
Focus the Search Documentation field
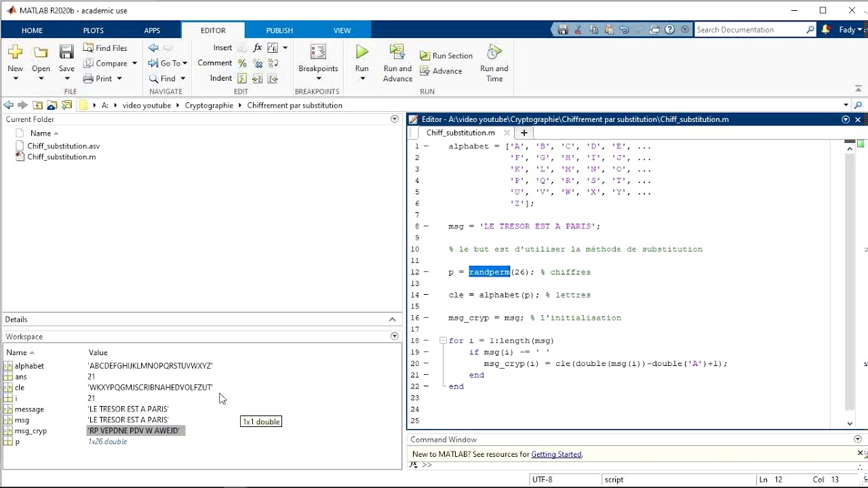click(x=750, y=30)
